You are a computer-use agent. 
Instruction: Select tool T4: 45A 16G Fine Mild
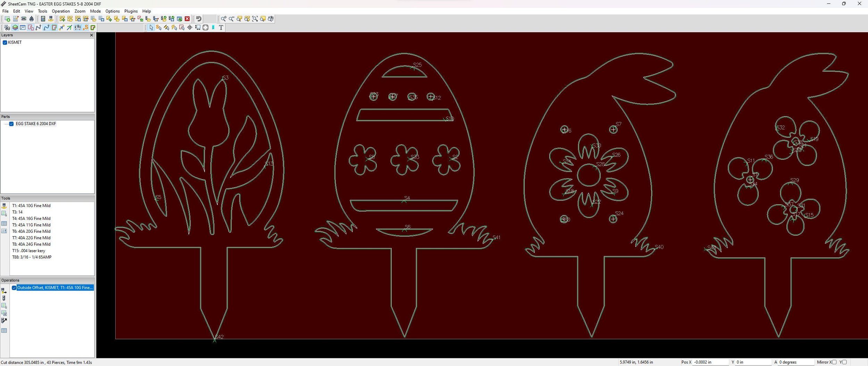[31, 219]
